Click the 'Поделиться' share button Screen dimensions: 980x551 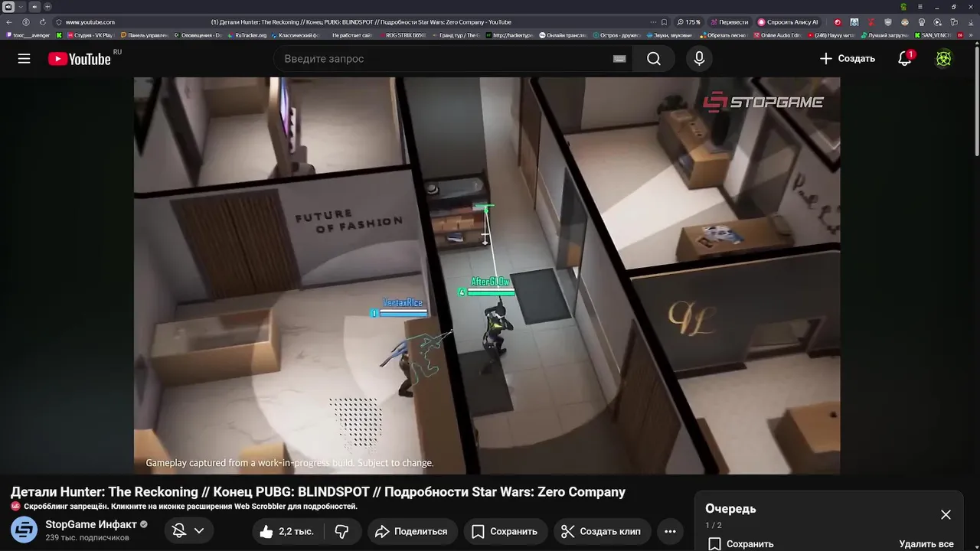tap(413, 531)
